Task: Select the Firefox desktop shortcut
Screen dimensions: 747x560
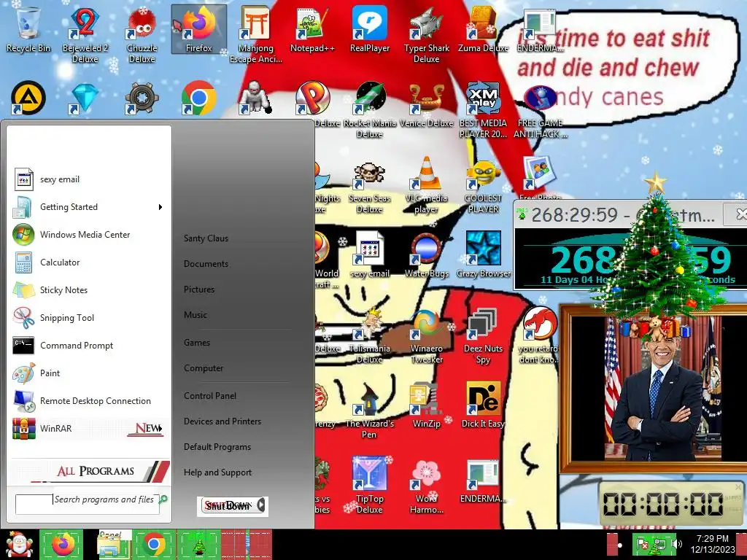Action: (x=198, y=29)
